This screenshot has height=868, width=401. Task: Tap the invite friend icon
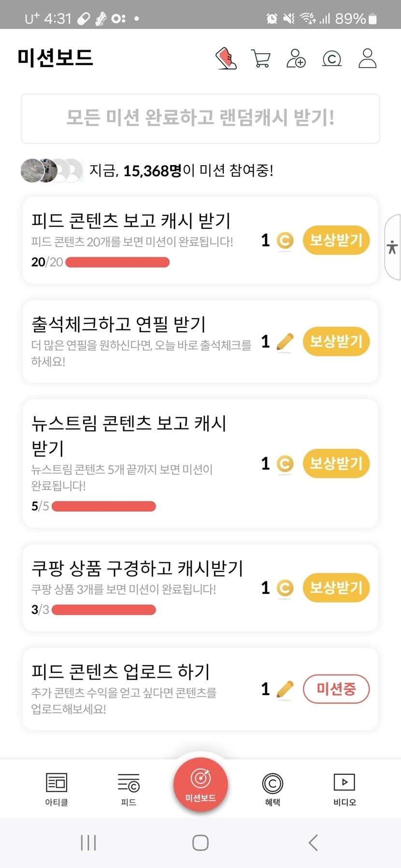296,58
